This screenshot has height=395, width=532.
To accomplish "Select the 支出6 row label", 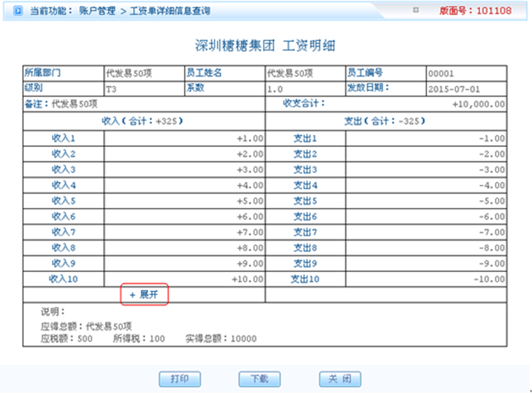I will point(305,216).
